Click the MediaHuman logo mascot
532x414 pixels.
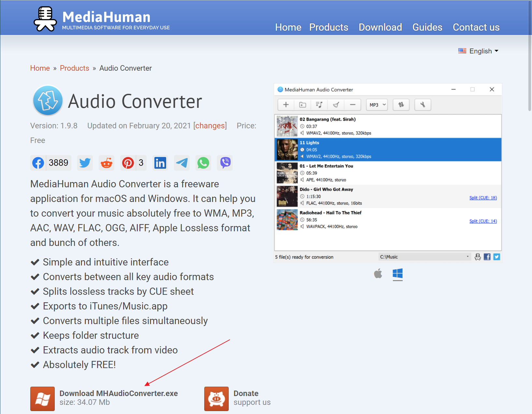45,19
